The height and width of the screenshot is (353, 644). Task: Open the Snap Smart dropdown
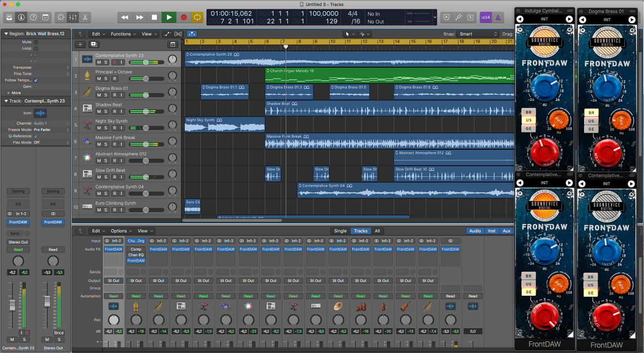point(477,34)
